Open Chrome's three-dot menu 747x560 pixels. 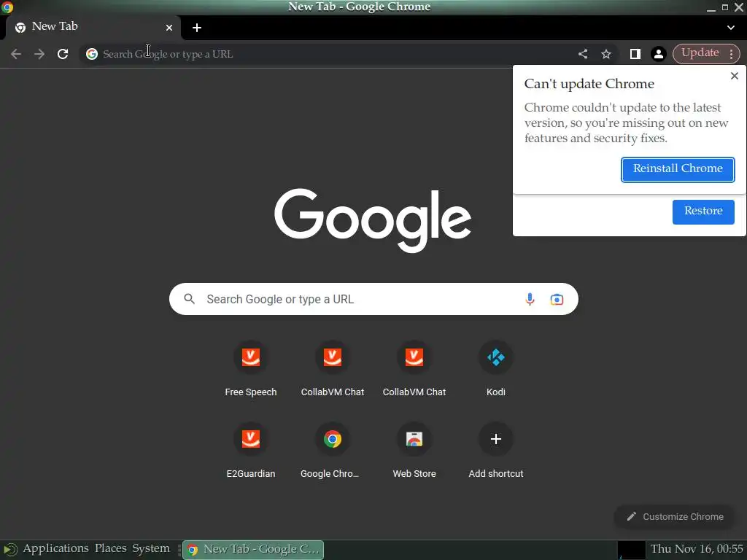(731, 54)
